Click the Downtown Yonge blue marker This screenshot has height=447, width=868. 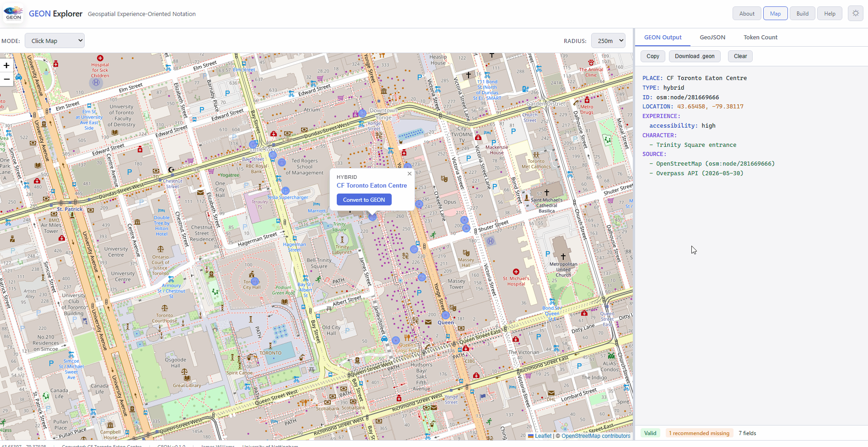pyautogui.click(x=362, y=113)
